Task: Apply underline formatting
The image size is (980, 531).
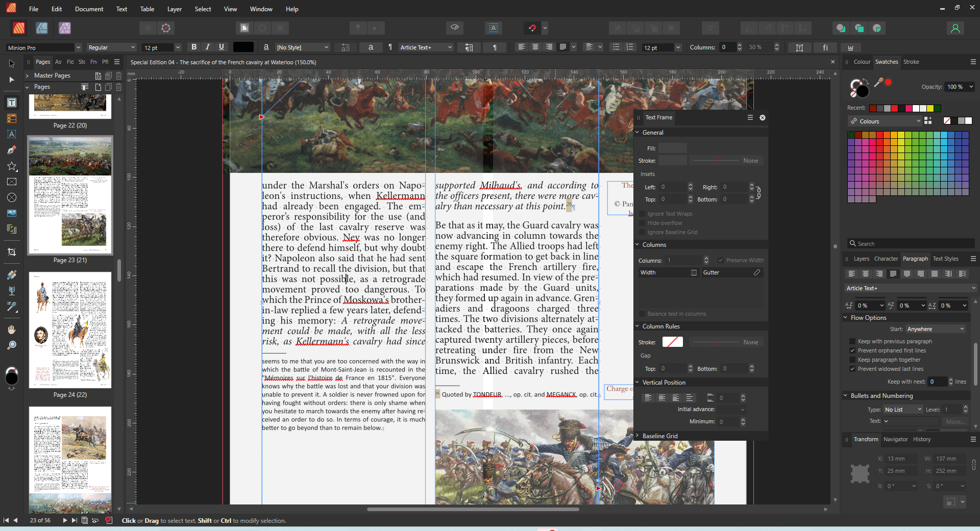Action: pos(222,47)
